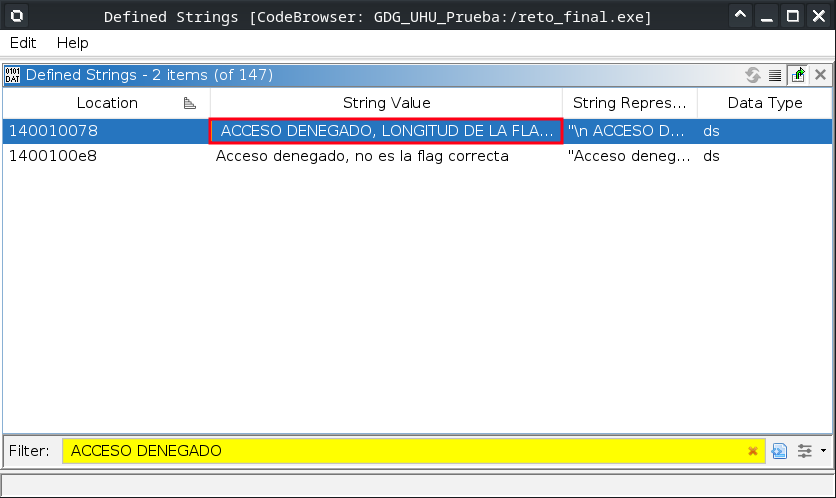The image size is (836, 498).
Task: Open the Help menu
Action: click(x=73, y=43)
